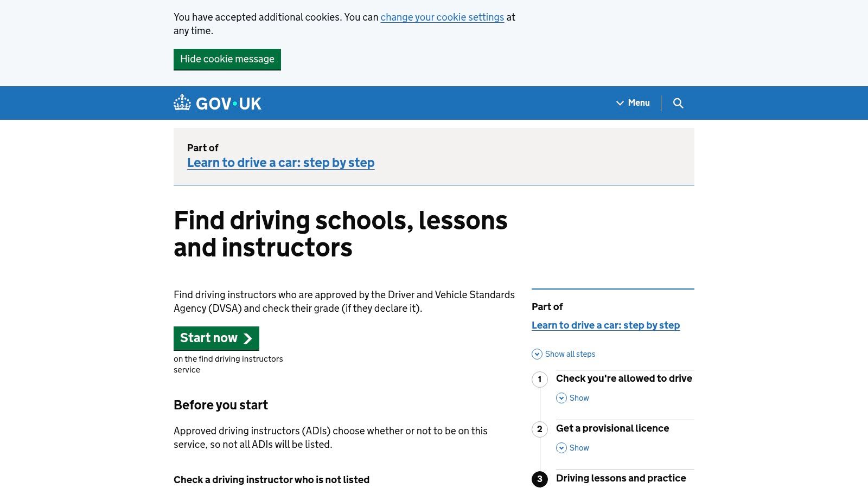Click the Start now arrow chevron
Image resolution: width=868 pixels, height=488 pixels.
click(247, 338)
